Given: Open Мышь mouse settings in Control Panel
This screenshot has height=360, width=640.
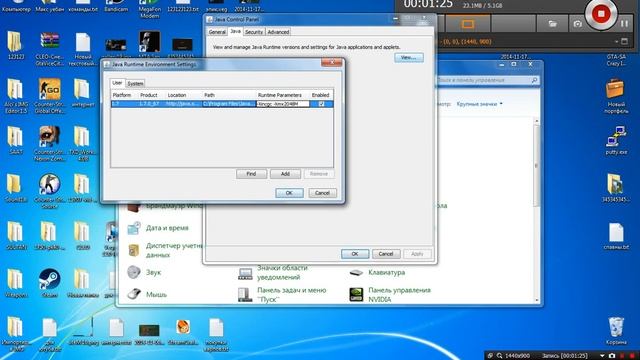Looking at the screenshot, I should click(x=156, y=294).
